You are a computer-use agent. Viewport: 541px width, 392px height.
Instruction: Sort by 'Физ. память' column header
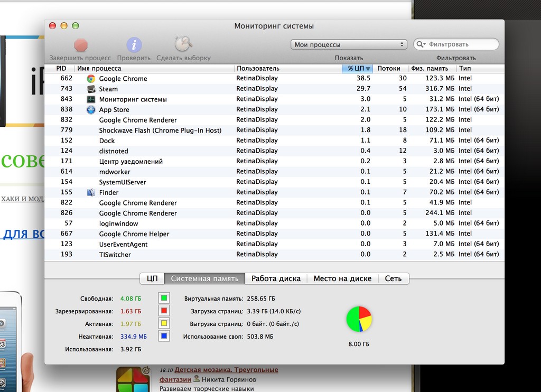[430, 69]
